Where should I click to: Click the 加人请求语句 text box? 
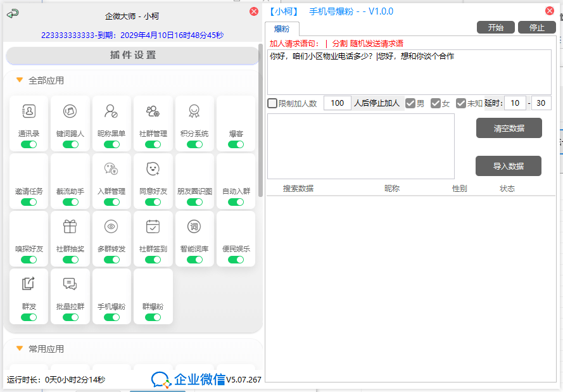[409, 72]
